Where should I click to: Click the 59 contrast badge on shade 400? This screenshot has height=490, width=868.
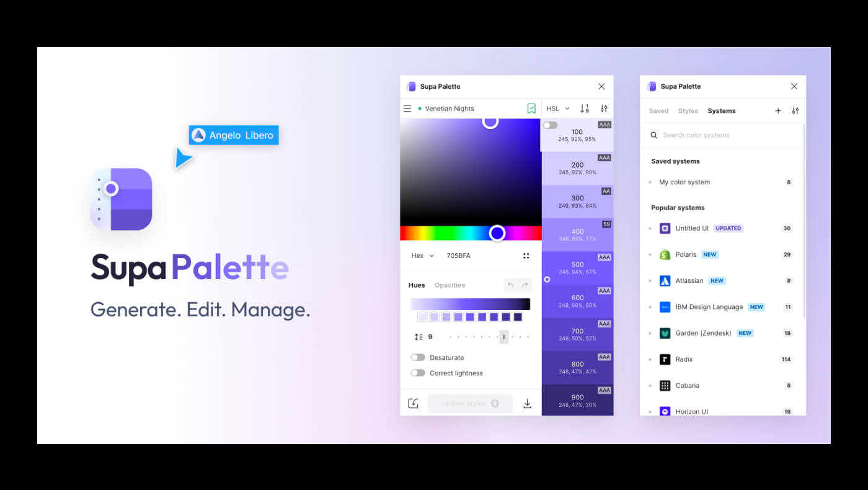[607, 224]
